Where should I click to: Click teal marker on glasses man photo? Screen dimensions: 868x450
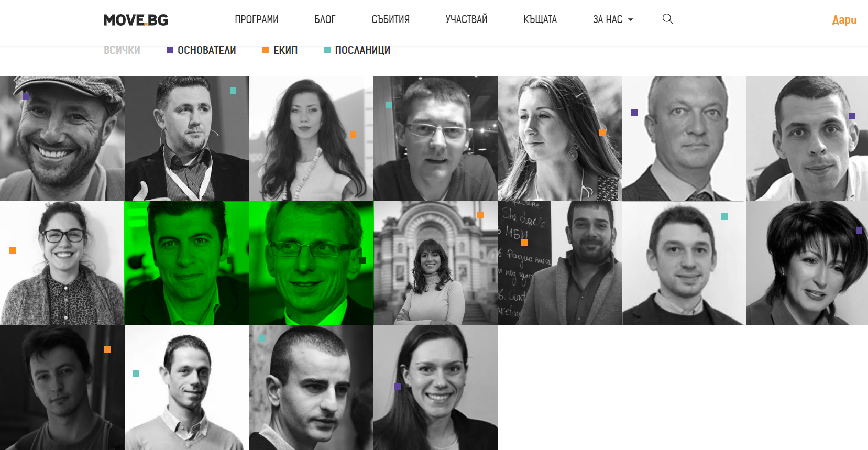pos(389,105)
